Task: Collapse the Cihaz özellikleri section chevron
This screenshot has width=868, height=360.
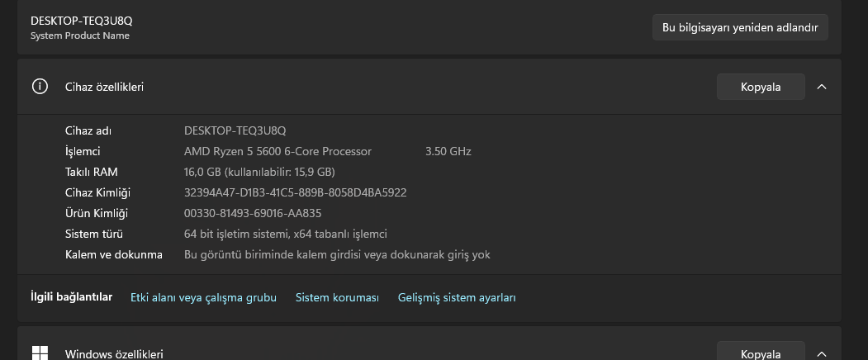Action: coord(821,87)
